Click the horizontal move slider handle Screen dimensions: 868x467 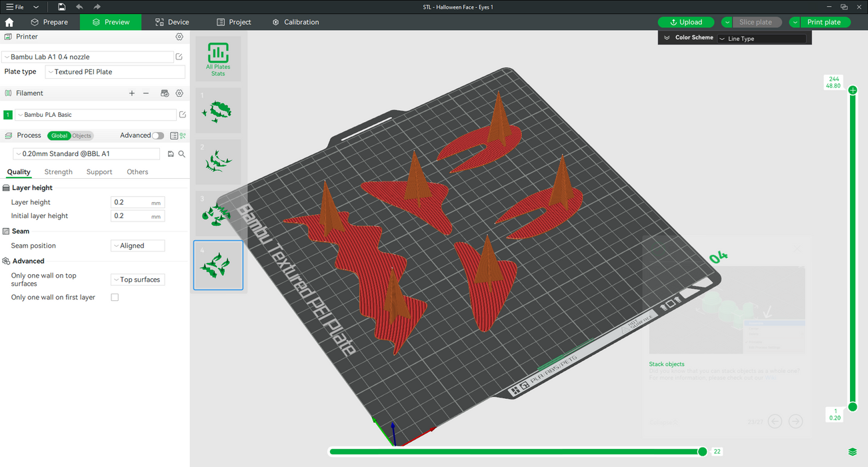point(702,452)
